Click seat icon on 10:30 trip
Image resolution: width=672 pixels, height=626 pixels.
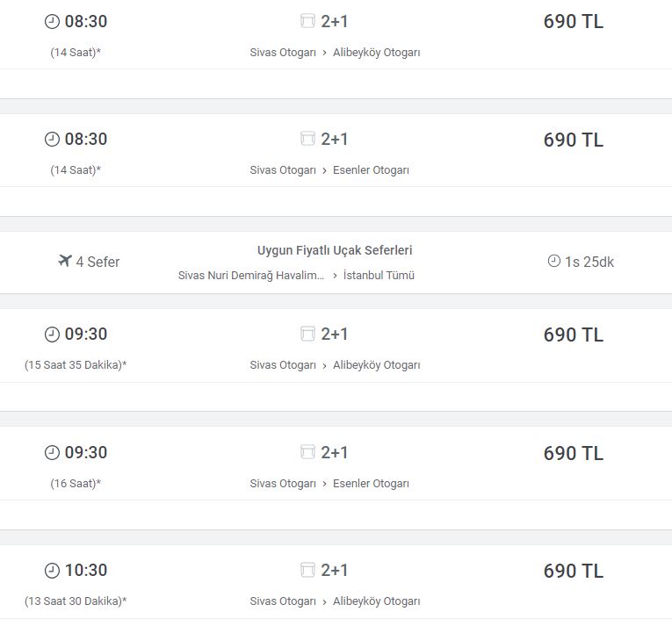pos(307,570)
